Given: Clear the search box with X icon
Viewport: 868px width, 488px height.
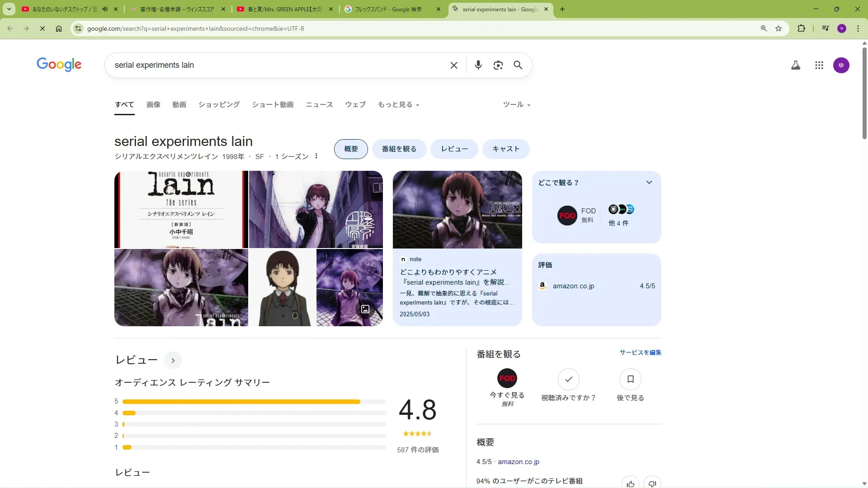Looking at the screenshot, I should click(x=454, y=65).
